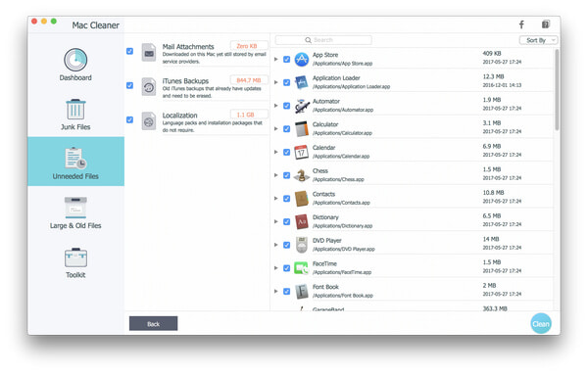
Task: Click the Contacts book icon
Action: tap(302, 199)
